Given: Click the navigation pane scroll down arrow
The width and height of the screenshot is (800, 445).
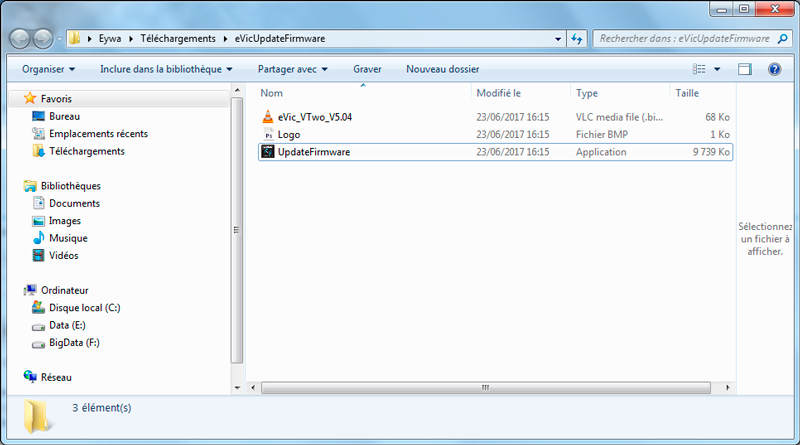Looking at the screenshot, I should (x=237, y=388).
